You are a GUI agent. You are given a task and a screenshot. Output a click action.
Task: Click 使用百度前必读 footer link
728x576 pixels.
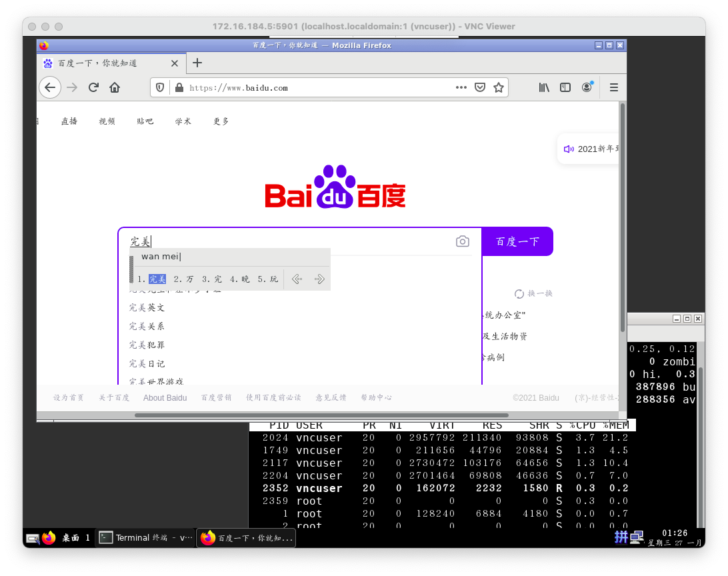pyautogui.click(x=273, y=398)
